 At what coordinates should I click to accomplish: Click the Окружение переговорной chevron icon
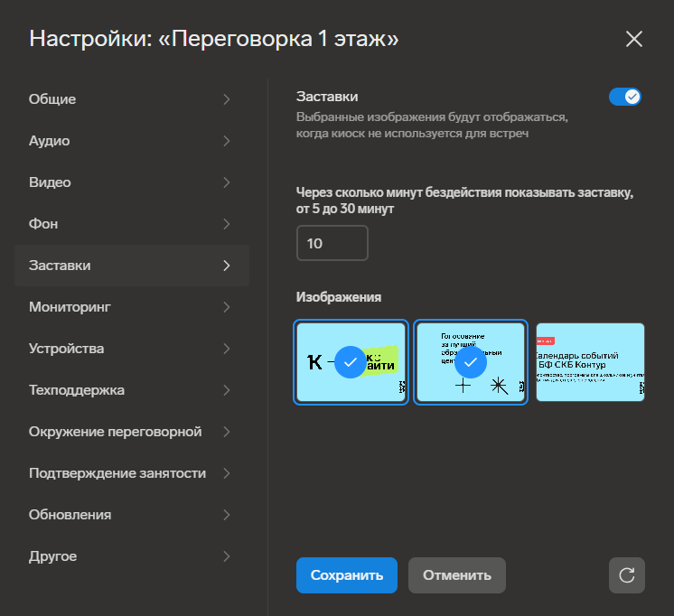click(x=227, y=432)
